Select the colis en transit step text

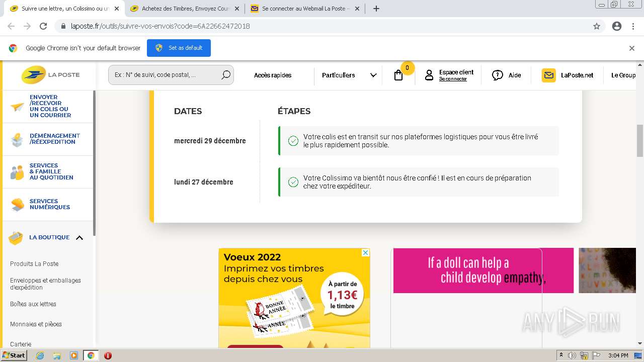click(x=421, y=141)
